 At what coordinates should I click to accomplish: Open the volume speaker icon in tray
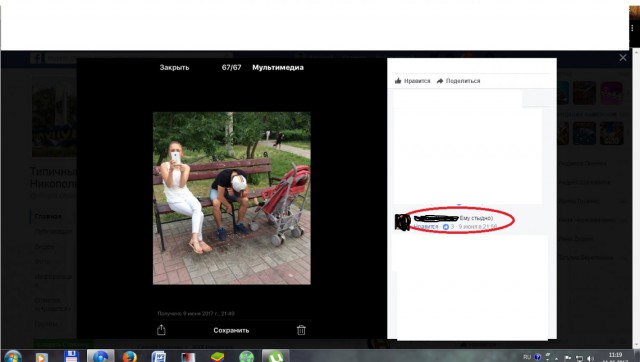point(590,358)
